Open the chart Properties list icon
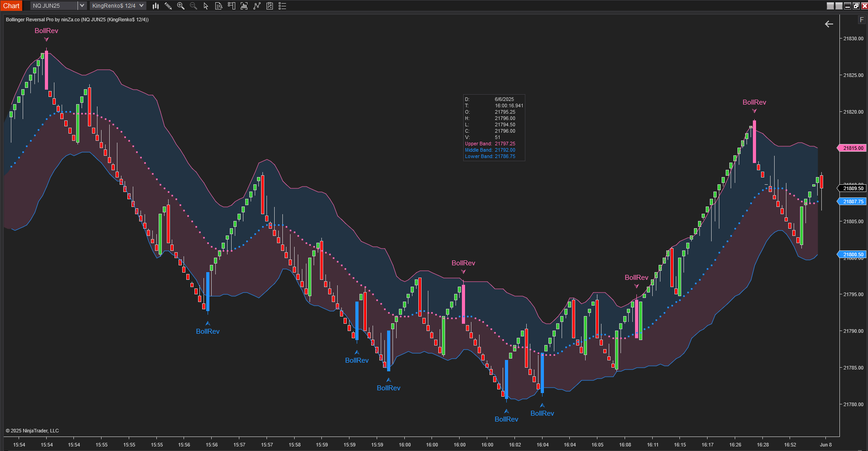 282,6
